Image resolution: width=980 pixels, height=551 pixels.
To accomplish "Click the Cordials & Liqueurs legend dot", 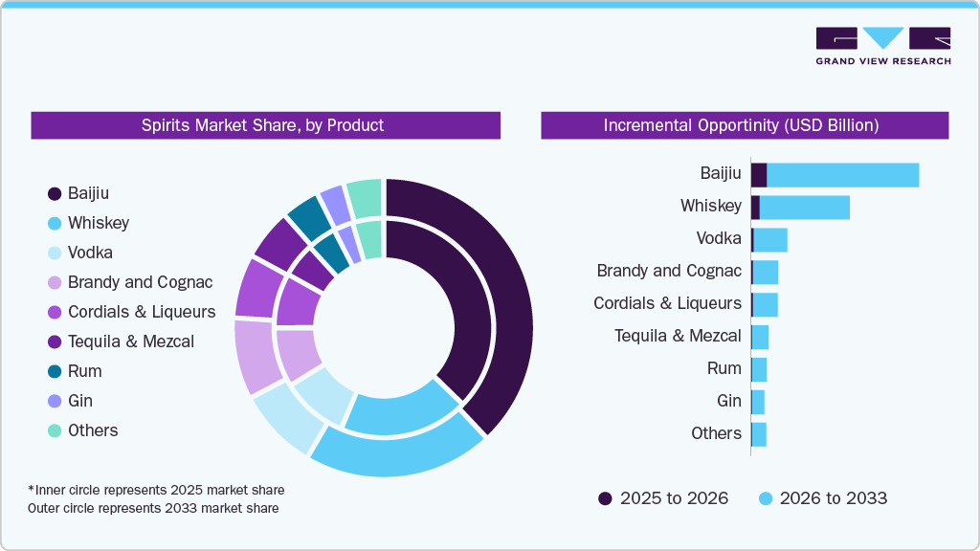I will click(55, 313).
